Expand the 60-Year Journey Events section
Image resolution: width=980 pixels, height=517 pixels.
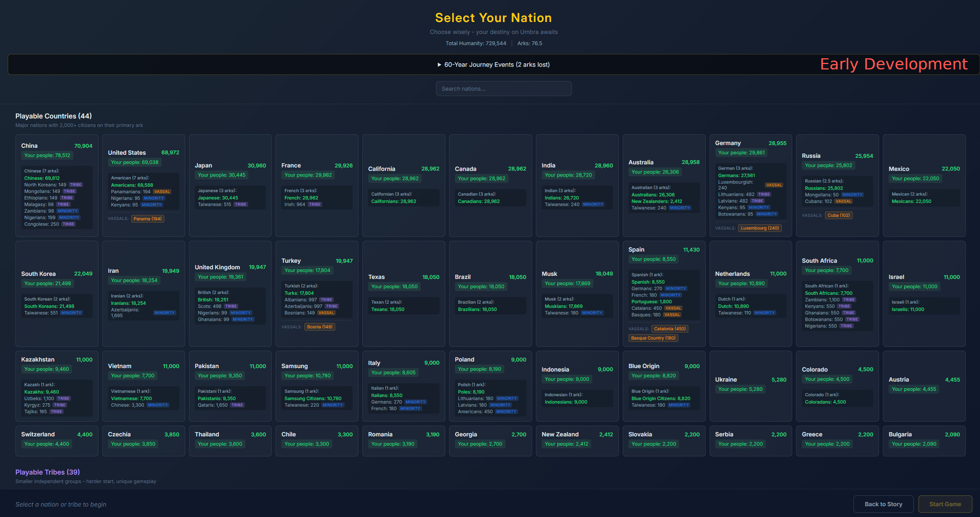pyautogui.click(x=493, y=64)
